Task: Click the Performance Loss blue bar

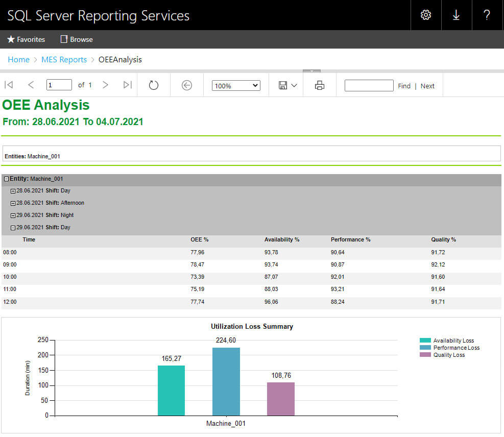Action: pyautogui.click(x=226, y=381)
